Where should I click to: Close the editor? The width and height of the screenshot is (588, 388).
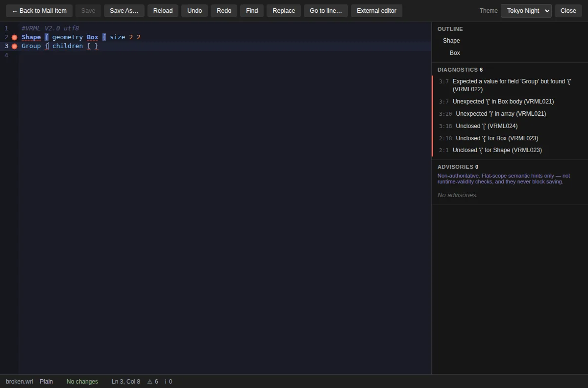568,11
